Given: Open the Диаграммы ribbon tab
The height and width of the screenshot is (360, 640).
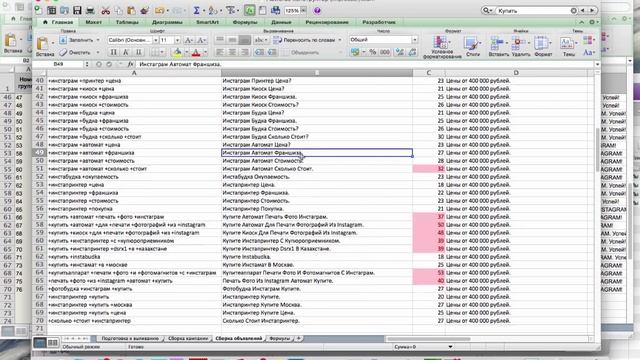Looking at the screenshot, I should click(x=167, y=22).
